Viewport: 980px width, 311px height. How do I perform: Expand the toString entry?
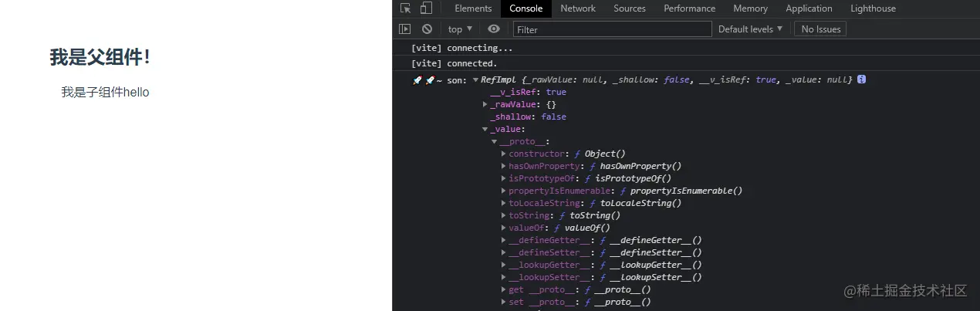coord(504,215)
